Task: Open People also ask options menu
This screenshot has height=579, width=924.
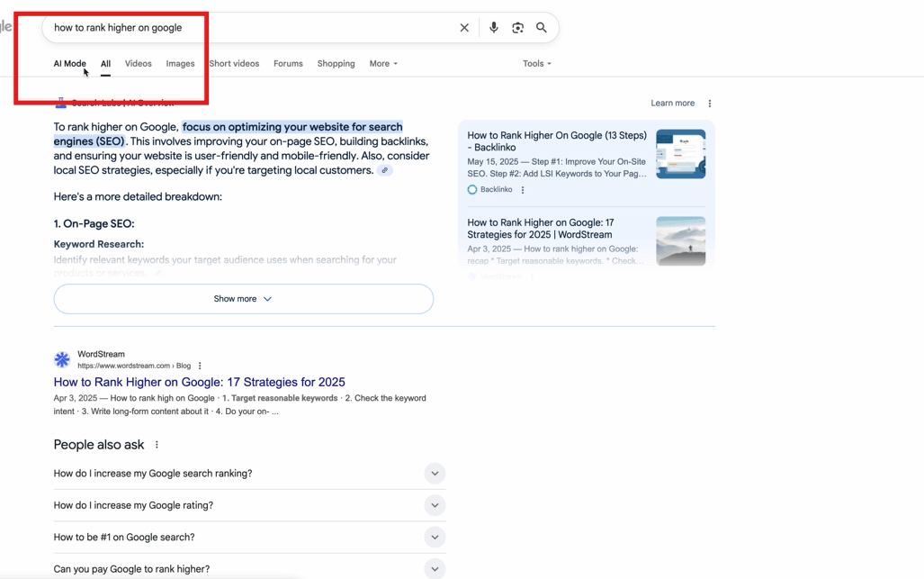Action: point(157,445)
